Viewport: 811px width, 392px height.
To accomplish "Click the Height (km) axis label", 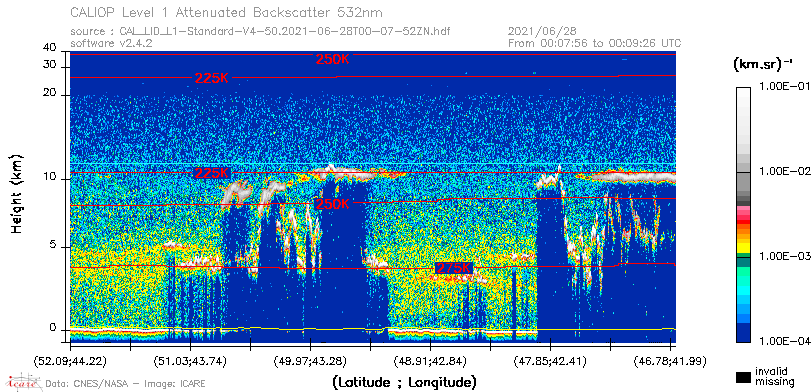I will pos(17,193).
